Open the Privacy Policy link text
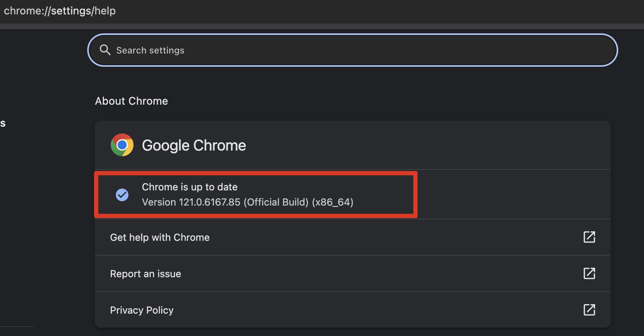This screenshot has width=644, height=336. [141, 310]
